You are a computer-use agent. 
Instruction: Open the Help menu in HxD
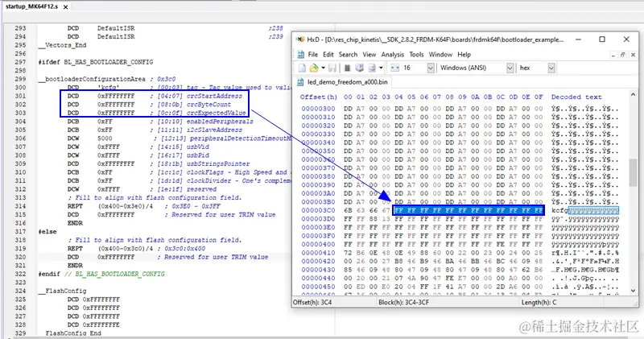click(x=464, y=54)
